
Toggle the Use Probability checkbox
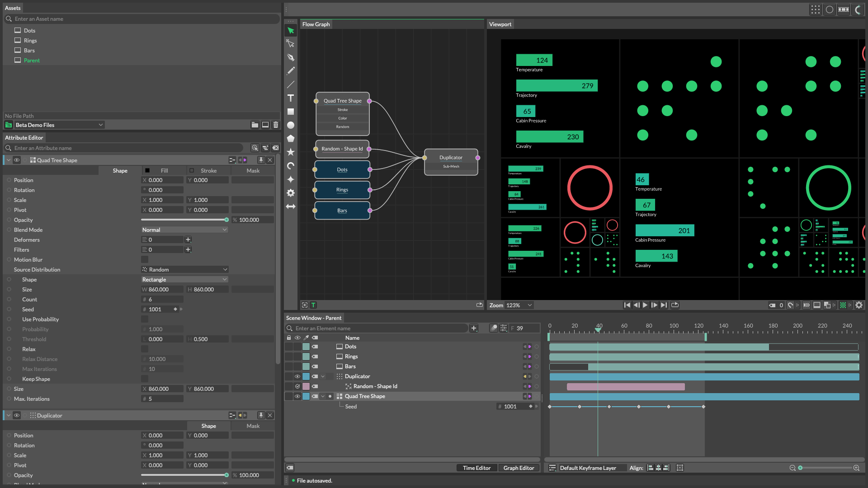[145, 319]
